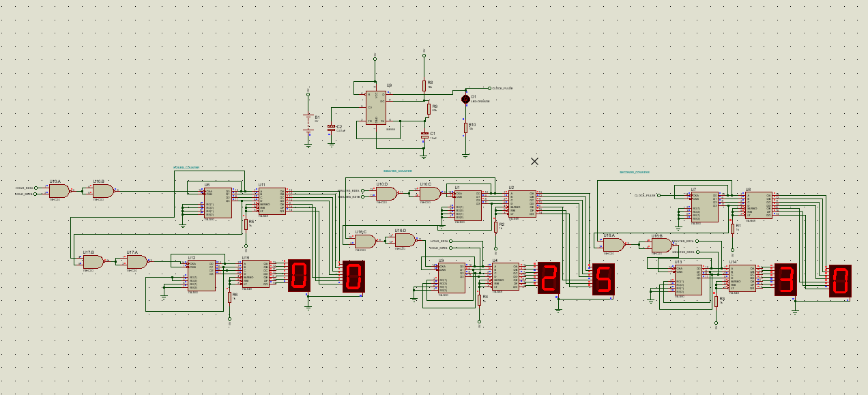The image size is (868, 395).
Task: Click the 7-segment display showing 2
Action: pos(549,278)
